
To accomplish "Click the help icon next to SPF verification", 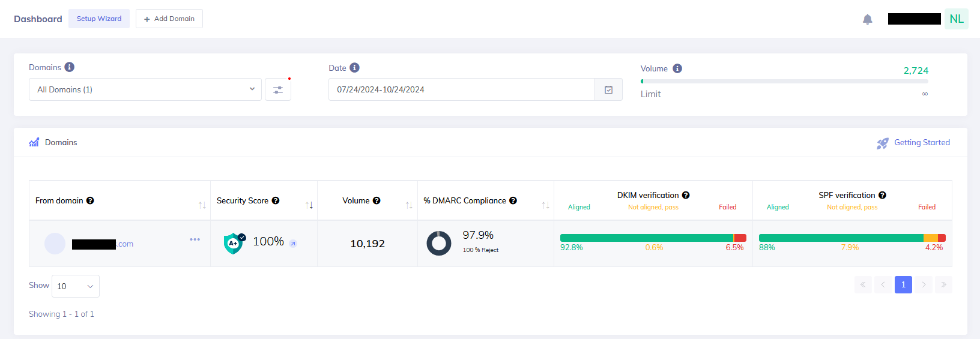I will coord(882,195).
